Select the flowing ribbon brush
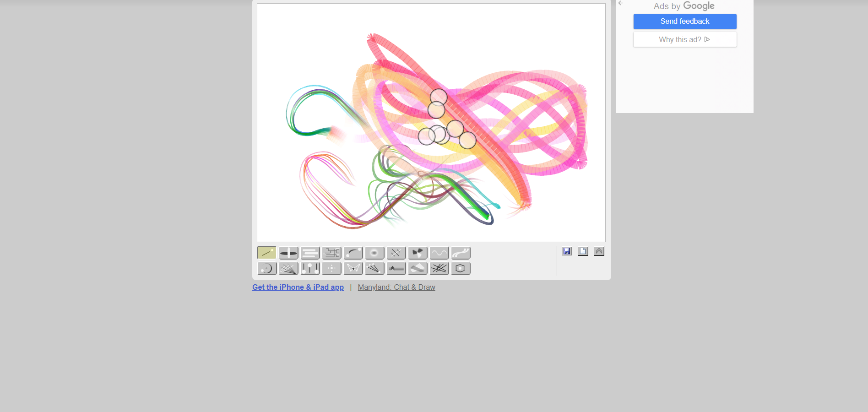868x412 pixels. tap(461, 253)
